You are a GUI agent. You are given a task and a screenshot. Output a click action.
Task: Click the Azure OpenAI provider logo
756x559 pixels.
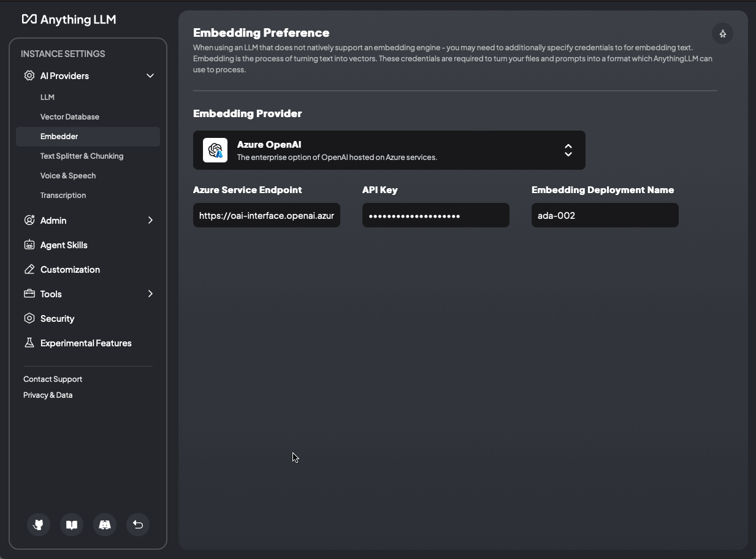coord(215,150)
